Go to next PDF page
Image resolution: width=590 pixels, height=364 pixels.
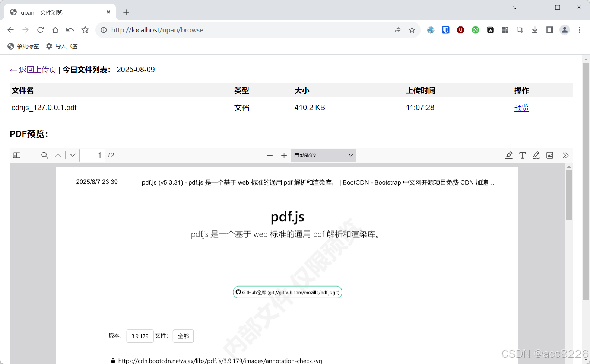73,155
